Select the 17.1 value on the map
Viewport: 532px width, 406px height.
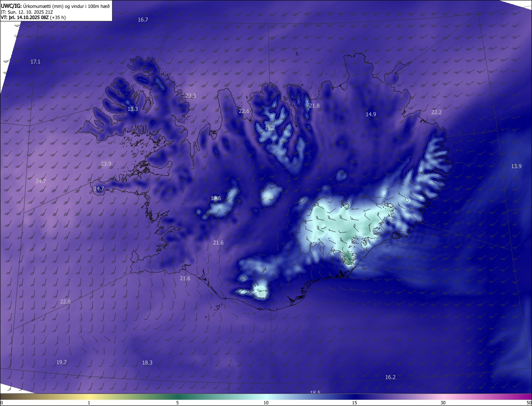36,62
